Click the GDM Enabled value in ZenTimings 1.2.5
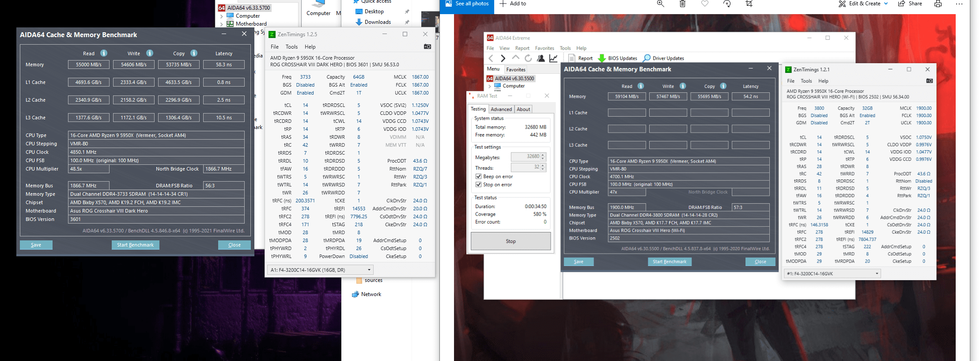The width and height of the screenshot is (980, 361). (305, 93)
